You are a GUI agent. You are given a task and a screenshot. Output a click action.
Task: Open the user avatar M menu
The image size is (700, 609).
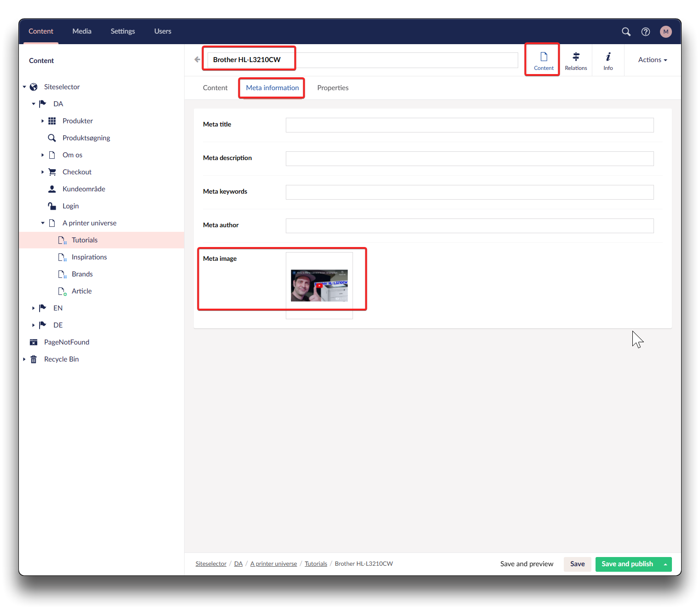coord(665,31)
